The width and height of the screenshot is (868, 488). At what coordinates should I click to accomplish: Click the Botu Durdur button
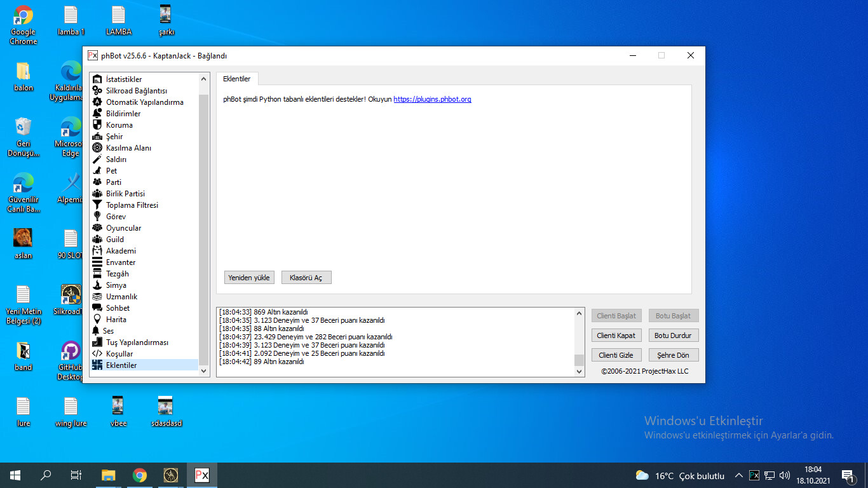673,335
